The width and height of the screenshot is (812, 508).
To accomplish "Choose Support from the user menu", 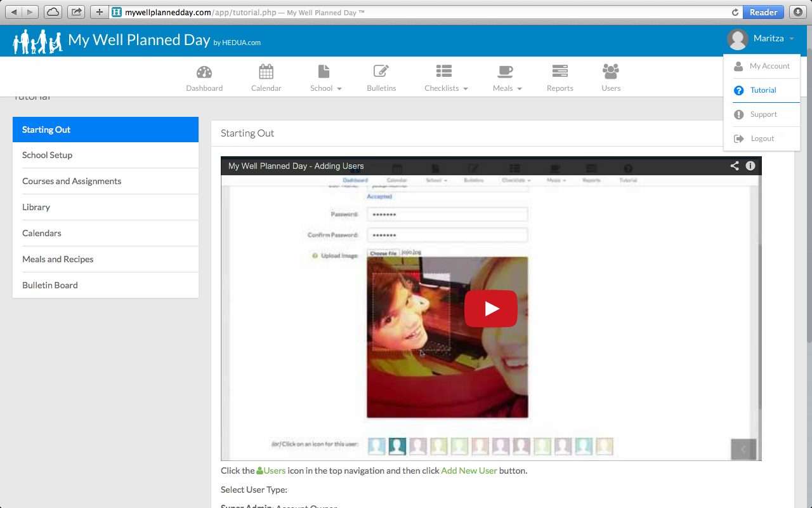I will click(761, 114).
